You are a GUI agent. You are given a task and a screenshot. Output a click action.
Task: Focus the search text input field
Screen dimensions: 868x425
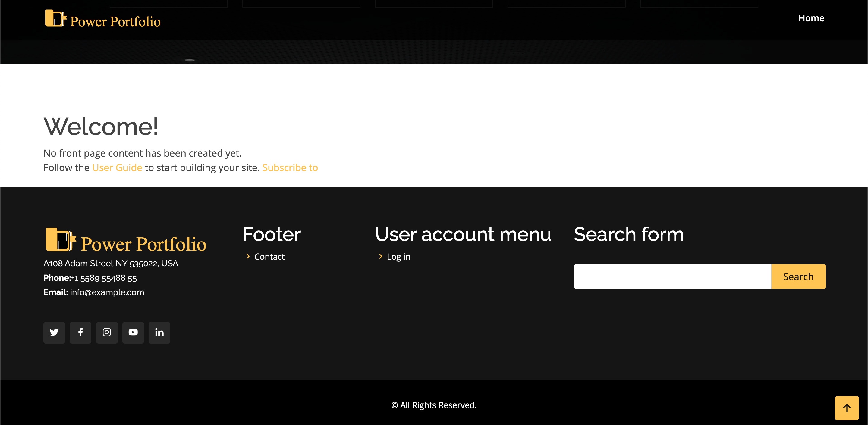672,277
